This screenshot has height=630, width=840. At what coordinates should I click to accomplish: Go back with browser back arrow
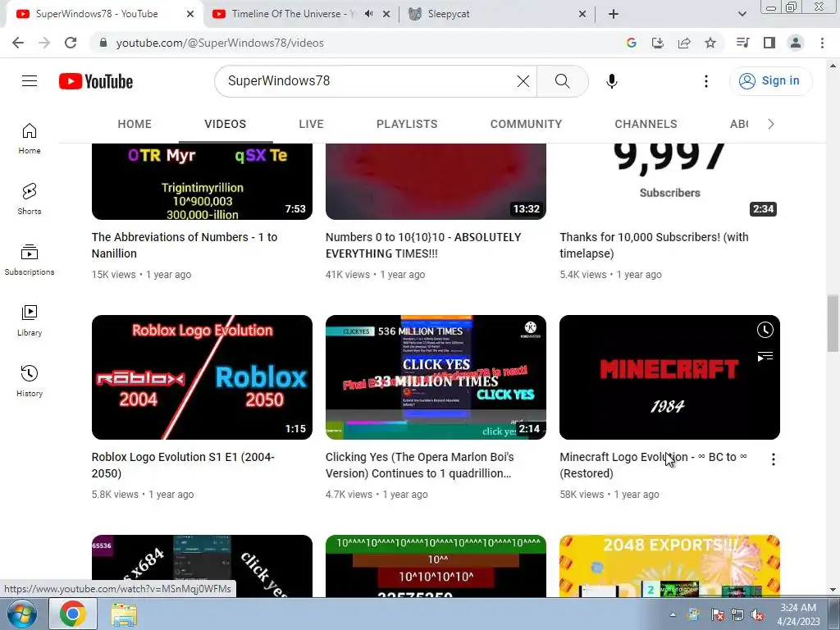click(18, 43)
